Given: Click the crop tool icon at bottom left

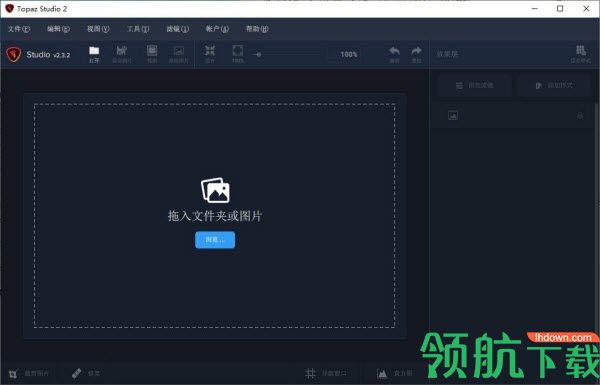Looking at the screenshot, I should [13, 374].
